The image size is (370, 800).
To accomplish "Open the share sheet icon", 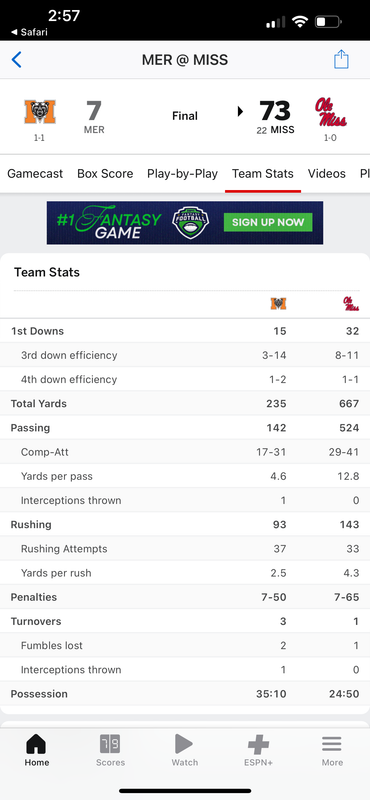I will 341,59.
